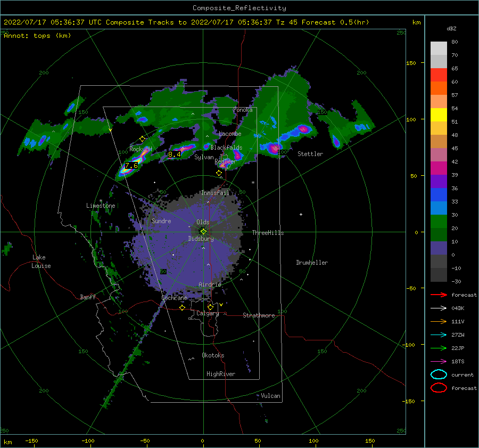Select the magenta 42 dBZ swatch
Image resolution: width=479 pixels, height=448 pixels.
point(439,168)
